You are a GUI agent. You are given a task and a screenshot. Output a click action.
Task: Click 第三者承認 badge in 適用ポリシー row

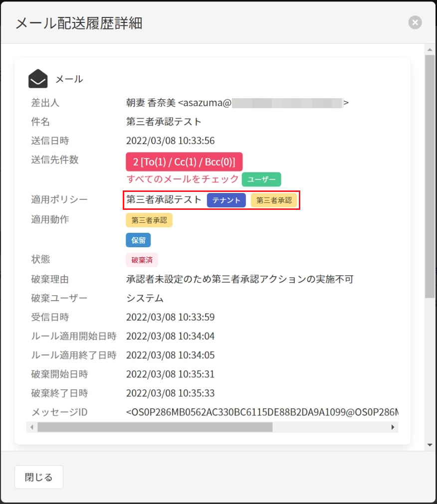click(274, 200)
